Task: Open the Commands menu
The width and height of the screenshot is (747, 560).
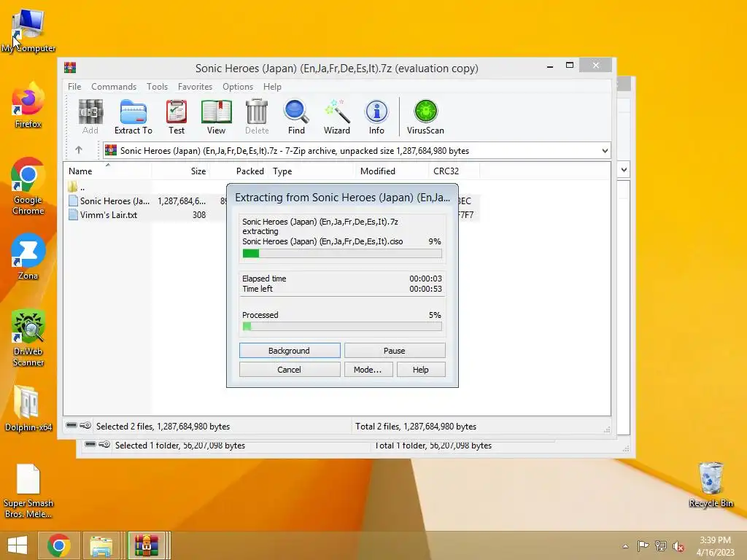Action: tap(114, 87)
